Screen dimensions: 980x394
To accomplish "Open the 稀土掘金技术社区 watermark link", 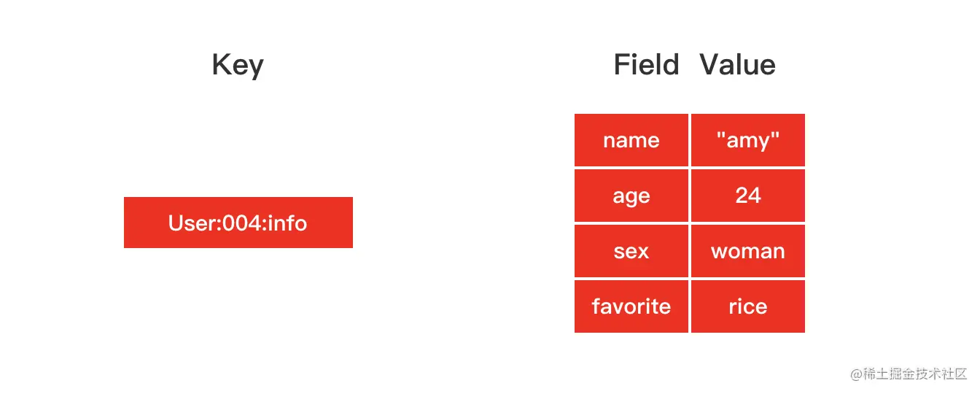I will tap(914, 374).
